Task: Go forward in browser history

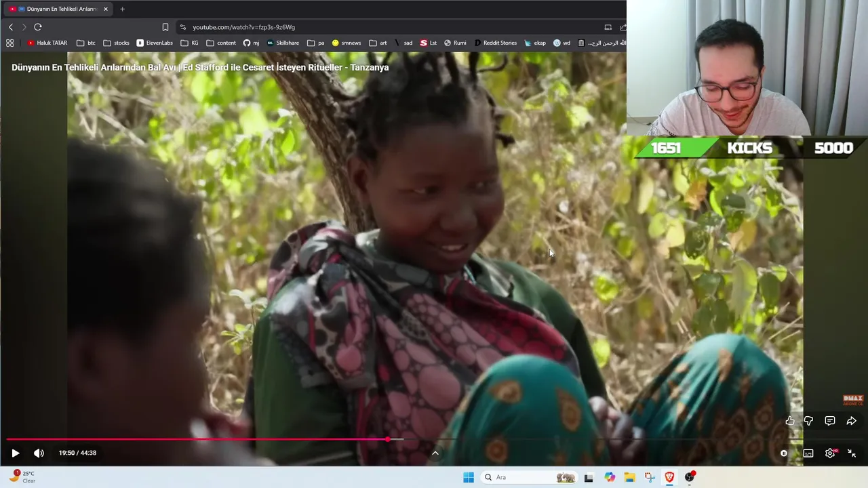Action: click(24, 27)
